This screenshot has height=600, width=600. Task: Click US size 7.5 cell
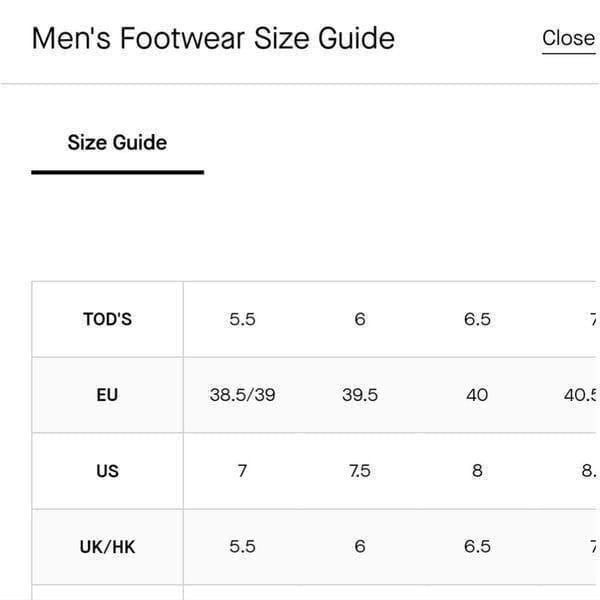click(x=360, y=471)
